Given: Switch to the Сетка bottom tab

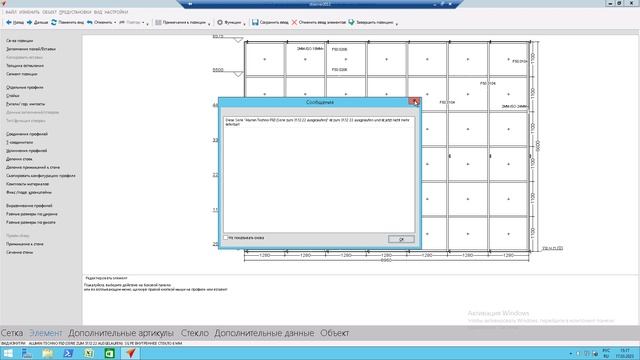Looking at the screenshot, I should click(12, 333).
